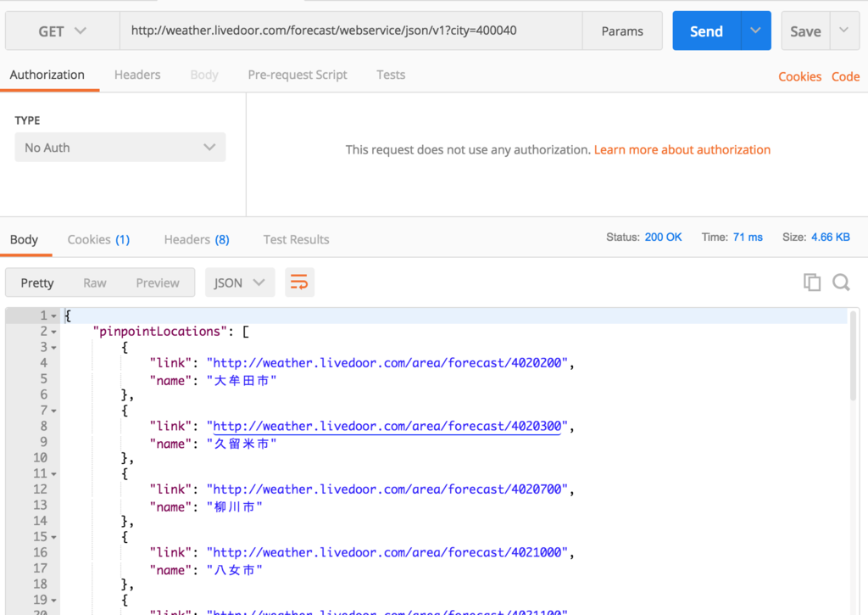This screenshot has height=615, width=868.
Task: Switch to the request Headers tab
Action: click(137, 75)
